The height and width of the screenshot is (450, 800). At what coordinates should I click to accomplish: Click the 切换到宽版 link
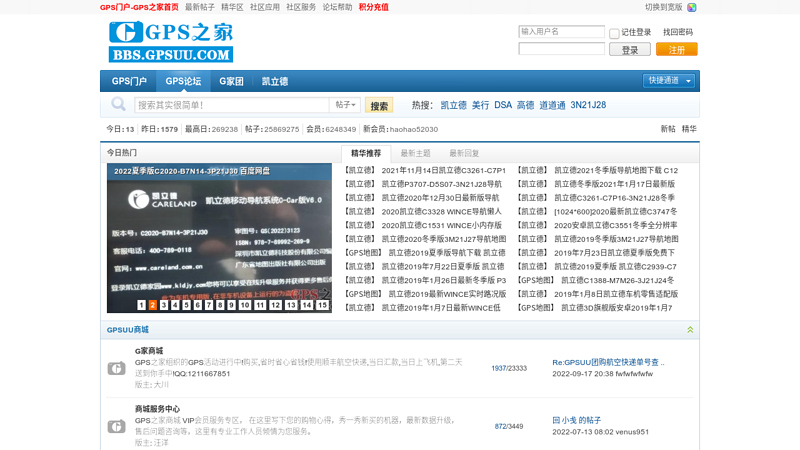pyautogui.click(x=663, y=7)
